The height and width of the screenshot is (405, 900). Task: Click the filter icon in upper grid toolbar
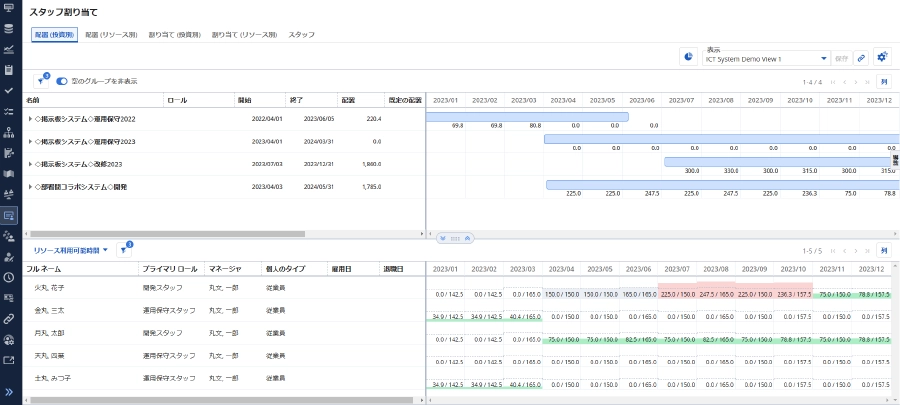click(41, 81)
